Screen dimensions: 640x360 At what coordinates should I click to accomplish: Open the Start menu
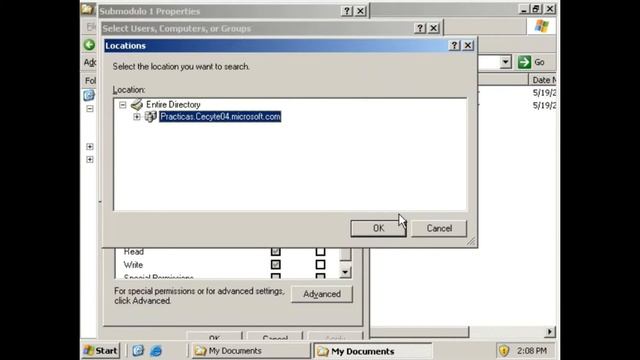click(x=101, y=351)
